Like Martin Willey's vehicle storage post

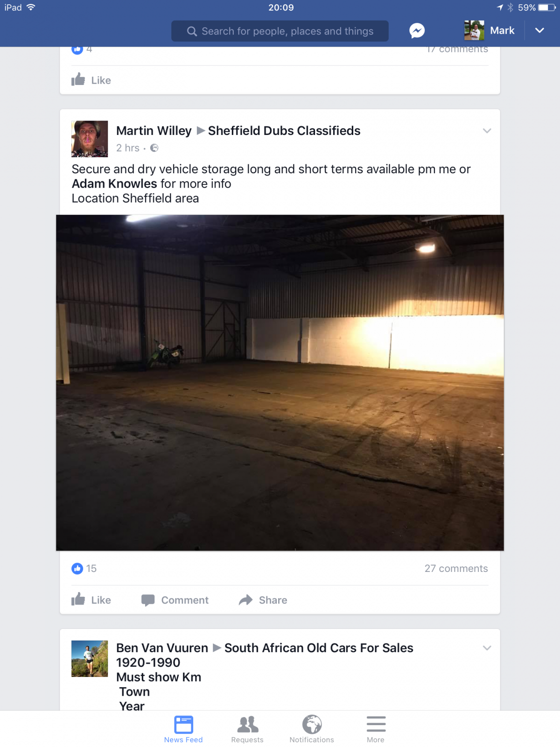point(91,600)
